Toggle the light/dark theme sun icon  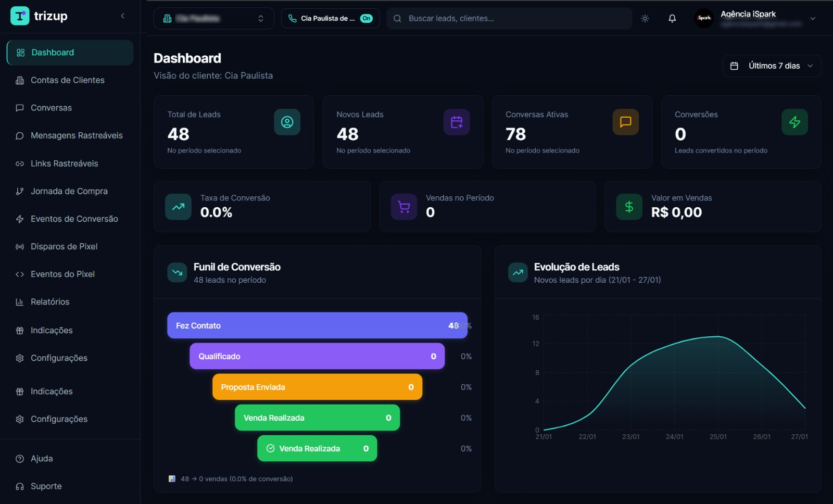645,18
